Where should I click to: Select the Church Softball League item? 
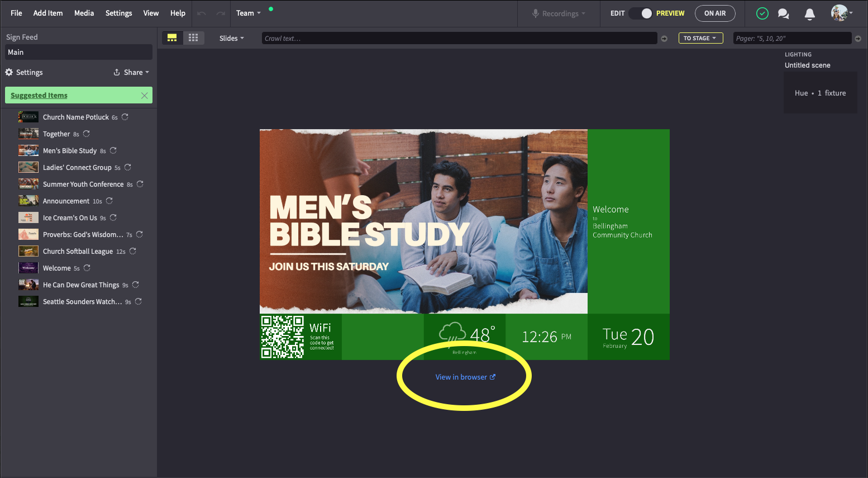78,252
